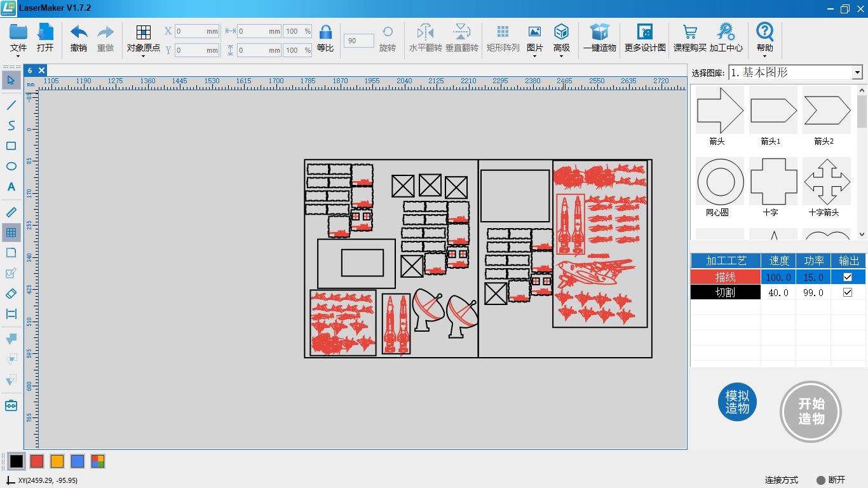The height and width of the screenshot is (488, 868).
Task: Click the 水平翻转 horizontal flip icon
Action: pyautogui.click(x=425, y=32)
